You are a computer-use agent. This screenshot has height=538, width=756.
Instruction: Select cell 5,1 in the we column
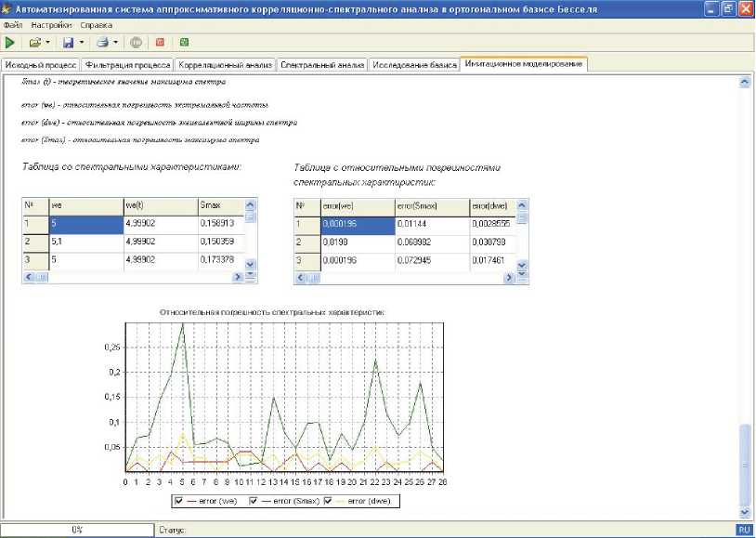85,242
